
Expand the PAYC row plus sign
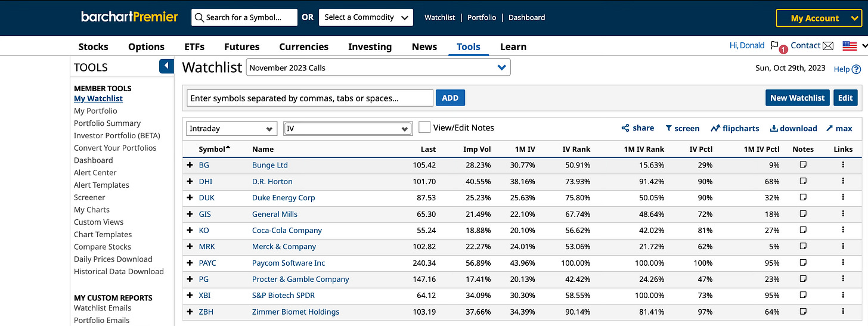click(x=190, y=263)
